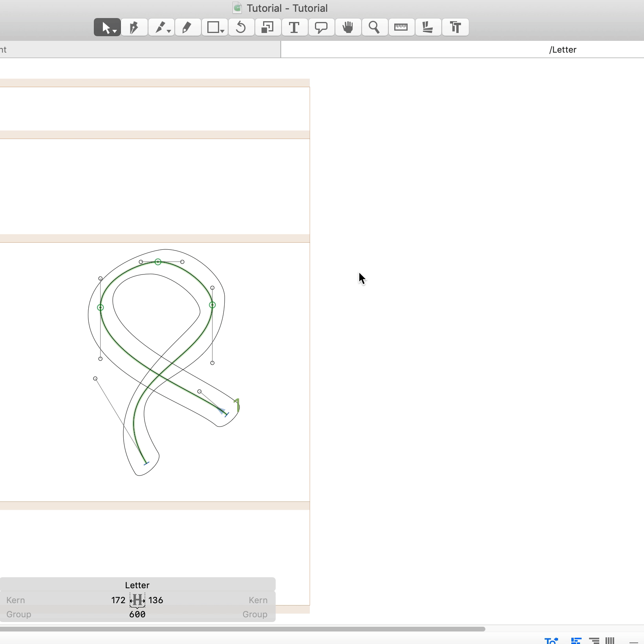
Task: Click upper handle of the right node
Action: pos(212,288)
